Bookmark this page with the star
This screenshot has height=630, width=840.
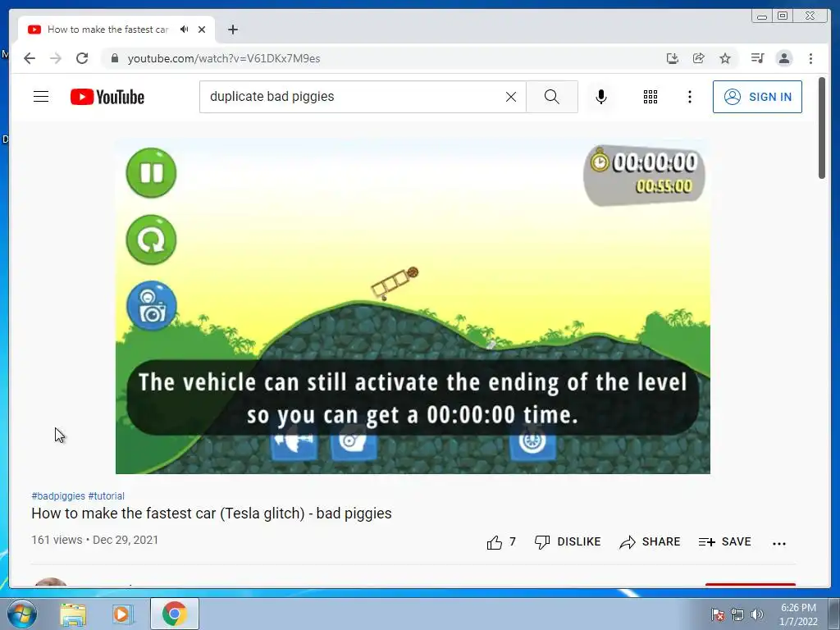click(x=725, y=58)
